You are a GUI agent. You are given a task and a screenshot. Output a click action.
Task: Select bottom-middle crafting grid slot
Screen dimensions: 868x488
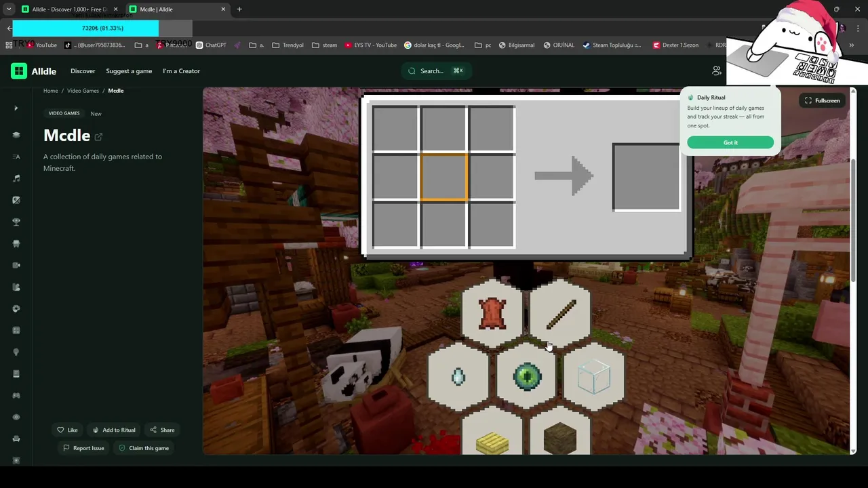click(x=443, y=225)
